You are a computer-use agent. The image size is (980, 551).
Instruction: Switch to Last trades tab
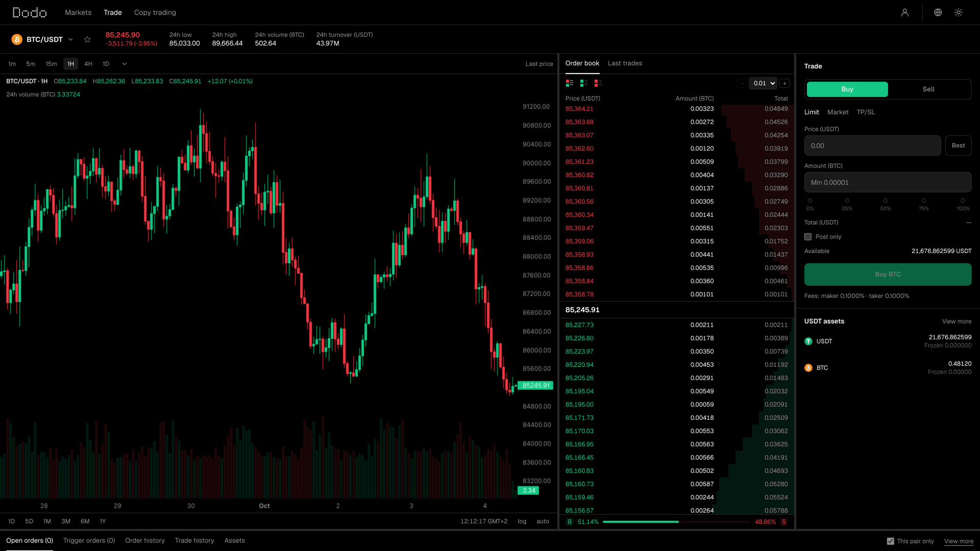click(x=625, y=63)
